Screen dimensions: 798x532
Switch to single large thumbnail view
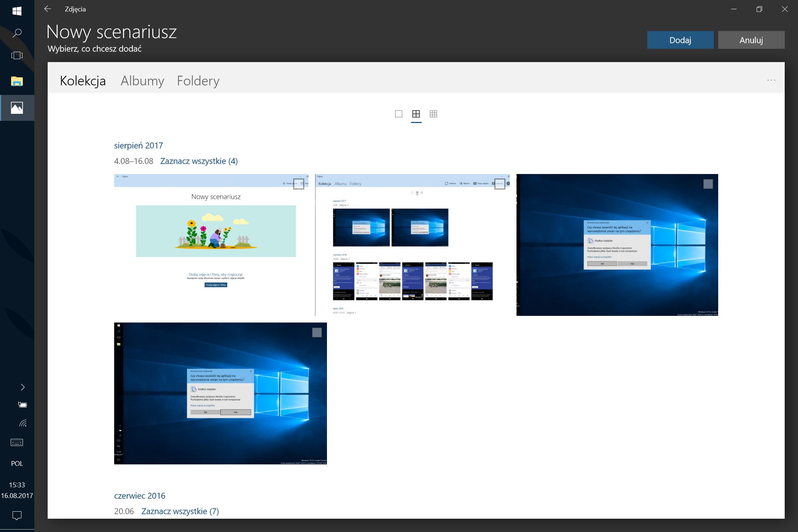(398, 114)
